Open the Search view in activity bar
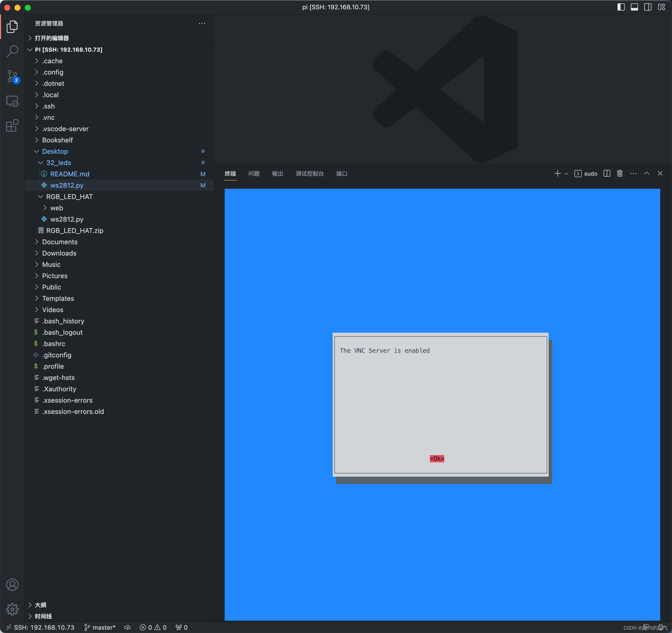This screenshot has width=672, height=633. click(12, 51)
